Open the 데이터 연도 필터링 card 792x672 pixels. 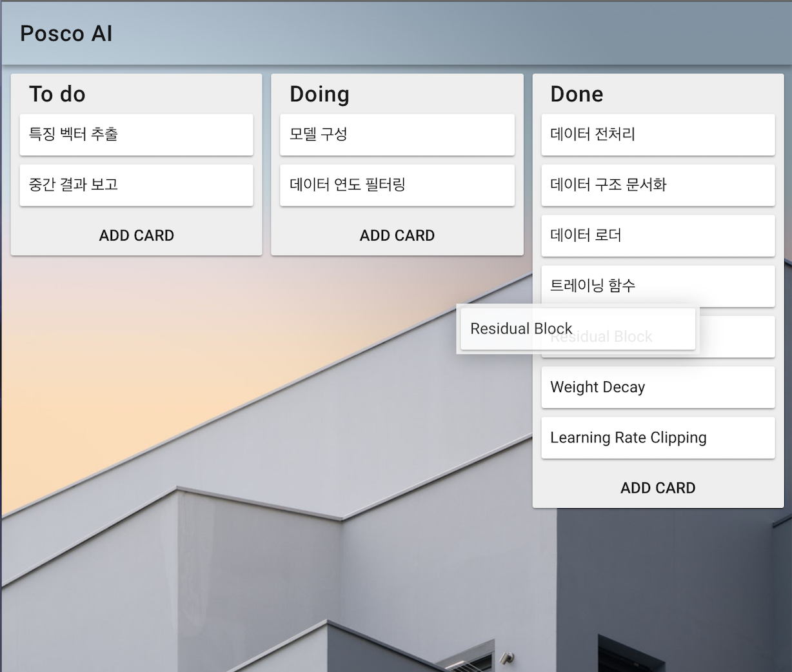(x=397, y=185)
